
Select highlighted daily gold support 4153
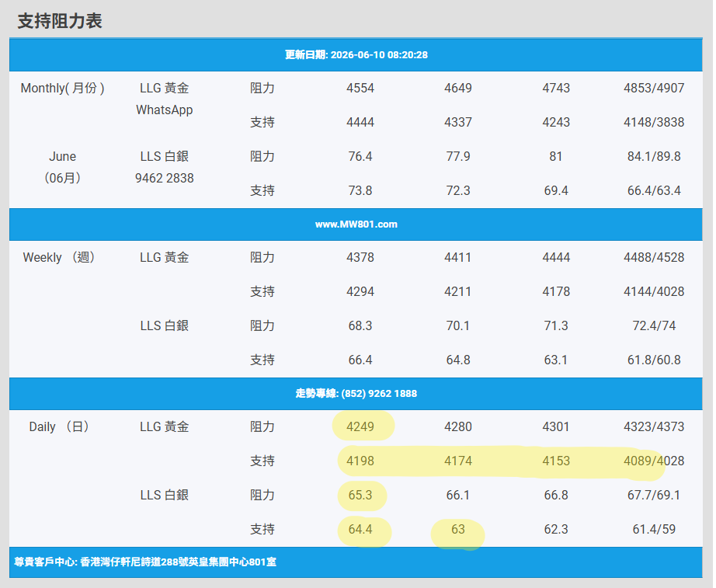tap(556, 461)
